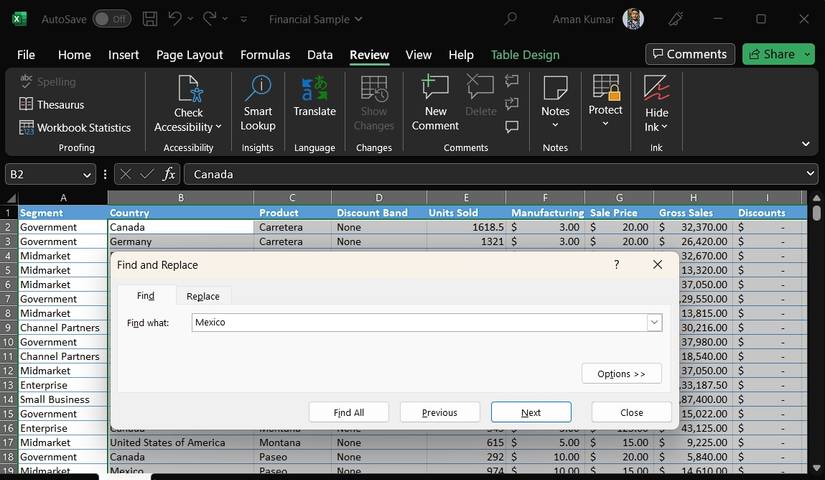The image size is (825, 480).
Task: Click the Thesaurus tool
Action: tap(52, 105)
